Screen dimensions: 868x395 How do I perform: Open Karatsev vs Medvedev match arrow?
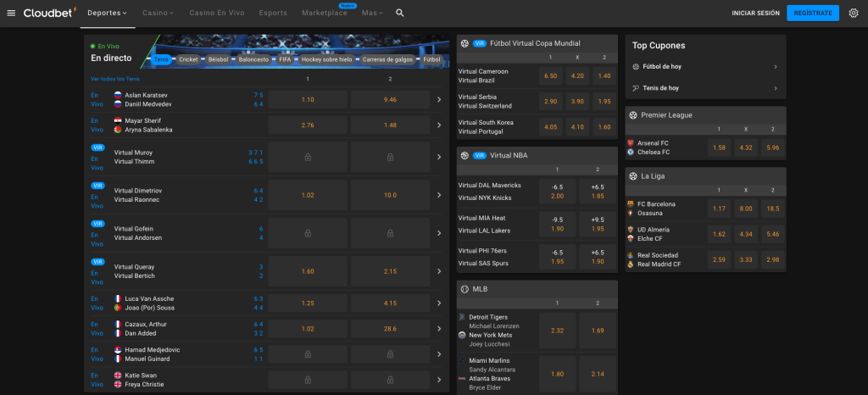tap(439, 99)
